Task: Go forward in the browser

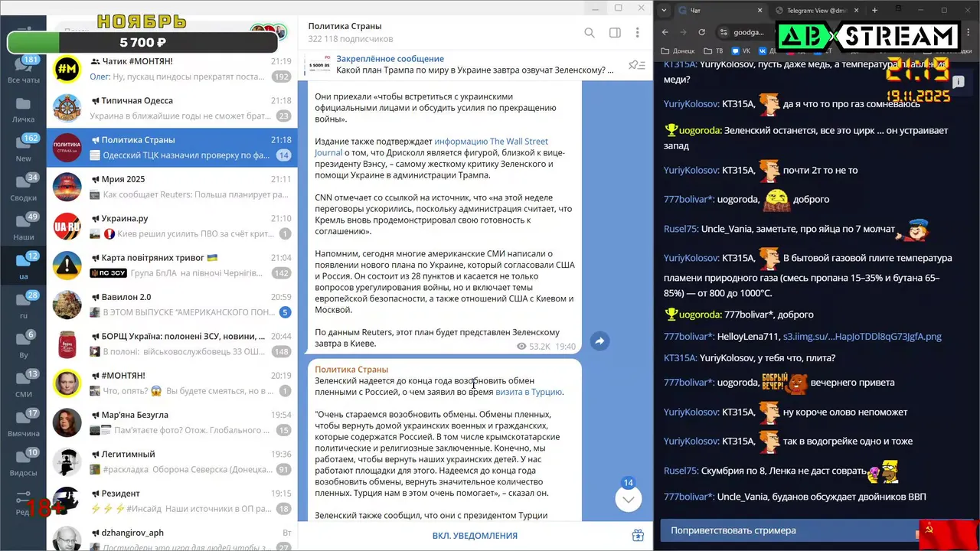Action: pyautogui.click(x=684, y=32)
